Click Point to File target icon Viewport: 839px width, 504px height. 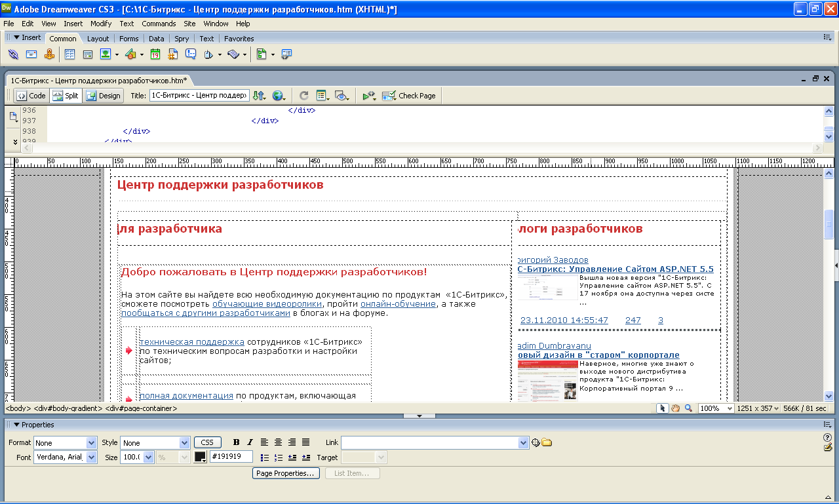[536, 442]
